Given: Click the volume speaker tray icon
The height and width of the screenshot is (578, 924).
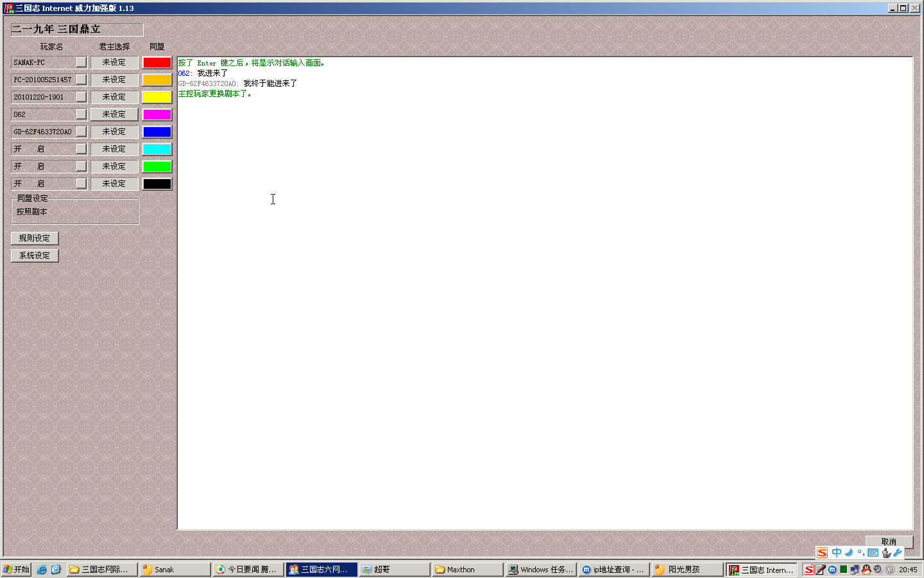Looking at the screenshot, I should [x=878, y=570].
